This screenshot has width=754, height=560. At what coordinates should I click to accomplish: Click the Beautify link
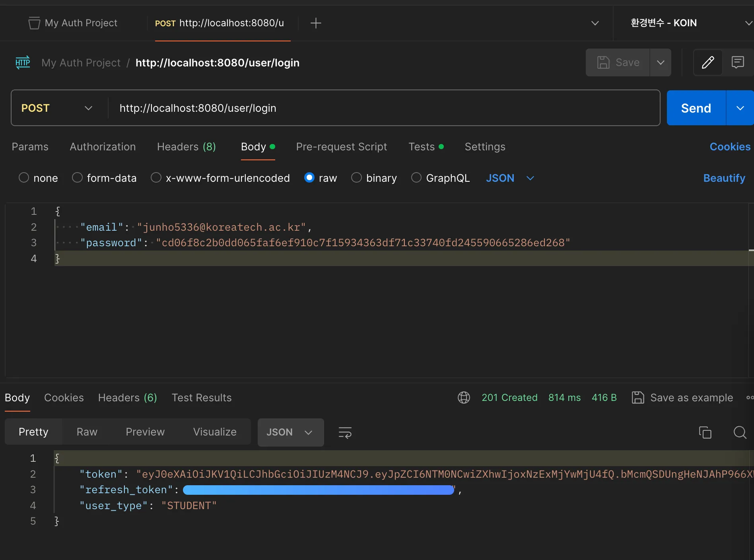pos(724,178)
